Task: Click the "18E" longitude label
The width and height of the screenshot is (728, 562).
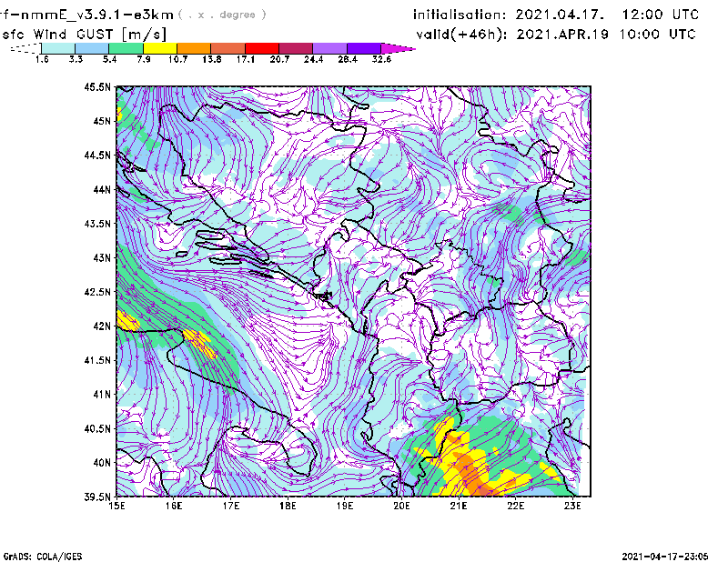Action: point(288,506)
